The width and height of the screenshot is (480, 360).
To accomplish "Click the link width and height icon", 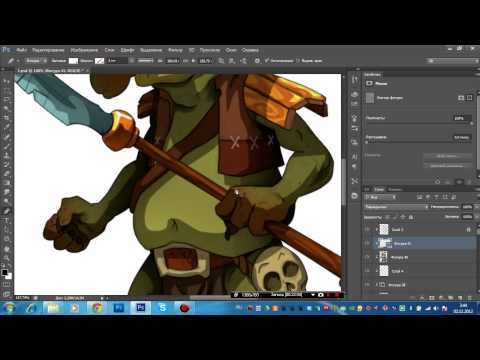I will point(186,61).
